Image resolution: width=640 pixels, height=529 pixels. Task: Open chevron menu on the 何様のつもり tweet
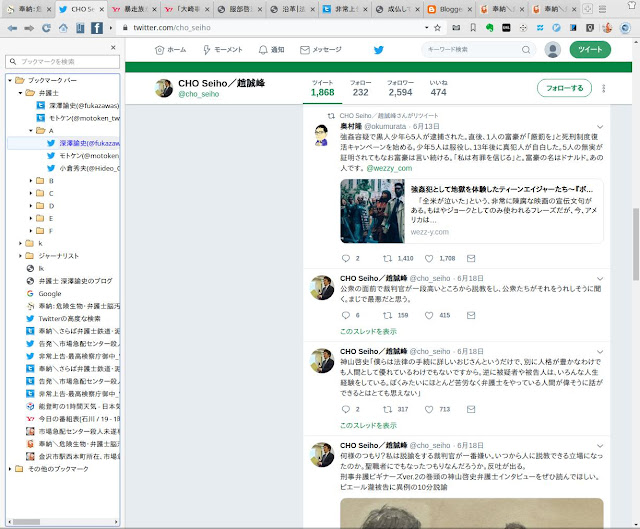click(x=600, y=446)
